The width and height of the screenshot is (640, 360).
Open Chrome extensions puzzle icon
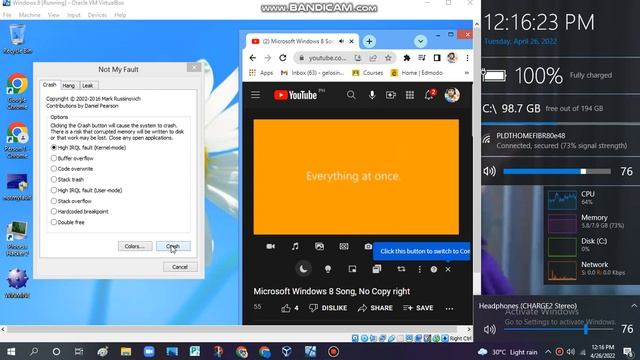coord(407,58)
